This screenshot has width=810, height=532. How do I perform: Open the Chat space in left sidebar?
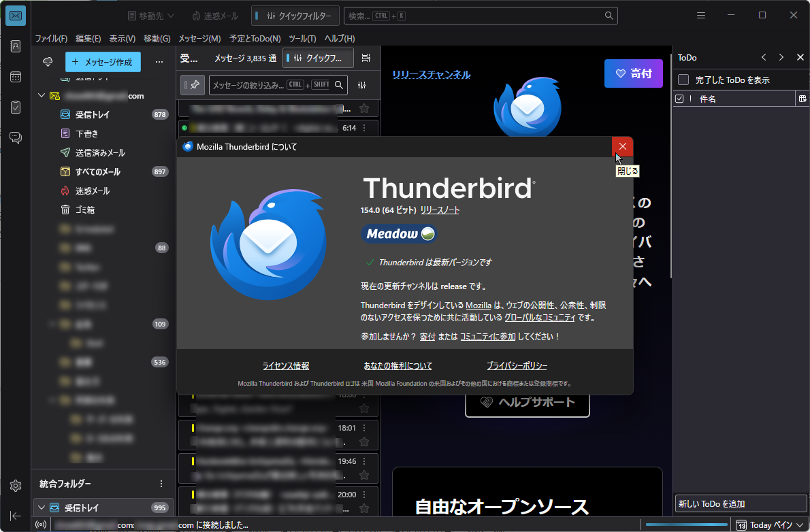(16, 137)
